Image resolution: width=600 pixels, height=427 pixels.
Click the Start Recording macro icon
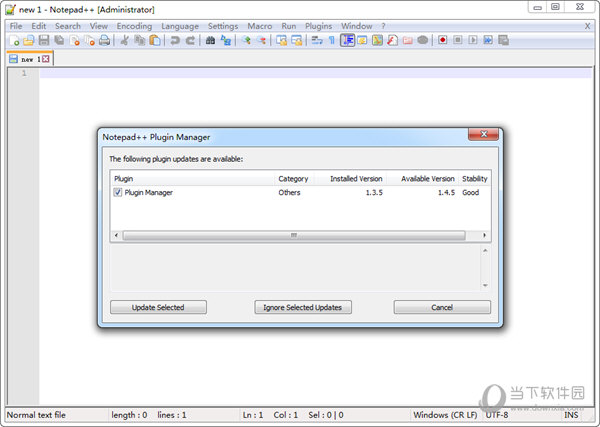pyautogui.click(x=443, y=40)
